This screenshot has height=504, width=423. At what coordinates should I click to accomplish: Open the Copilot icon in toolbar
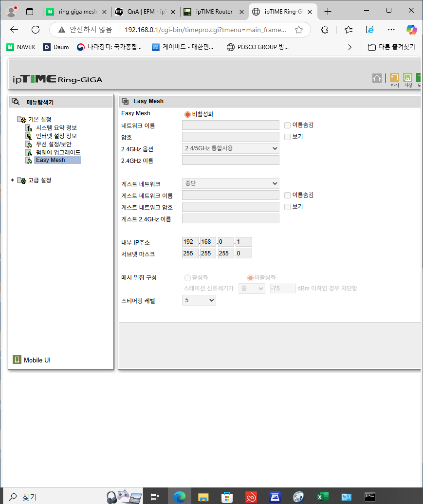coord(411,30)
